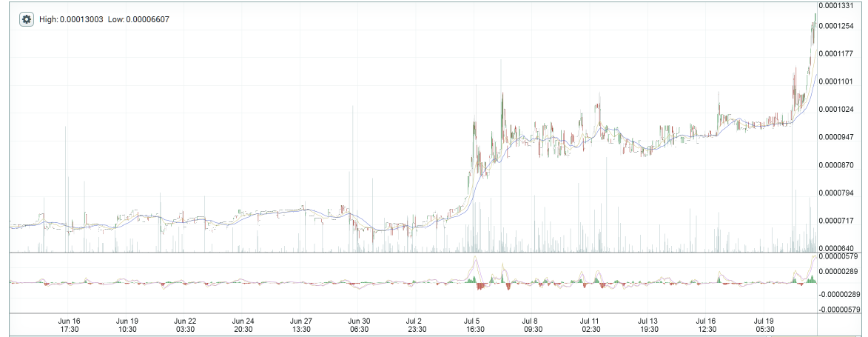This screenshot has height=337, width=868.
Task: Click the Jun 27 13:30 date label
Action: (301, 325)
